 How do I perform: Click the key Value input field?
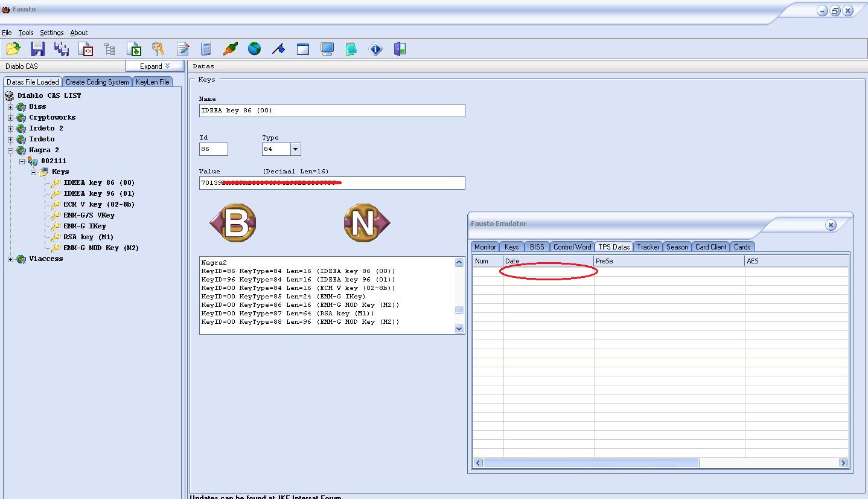(x=332, y=183)
